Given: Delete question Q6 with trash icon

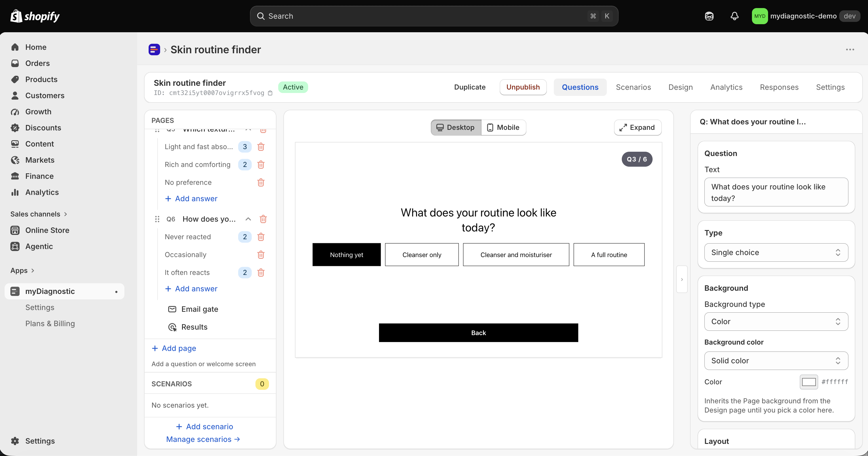Looking at the screenshot, I should click(263, 219).
